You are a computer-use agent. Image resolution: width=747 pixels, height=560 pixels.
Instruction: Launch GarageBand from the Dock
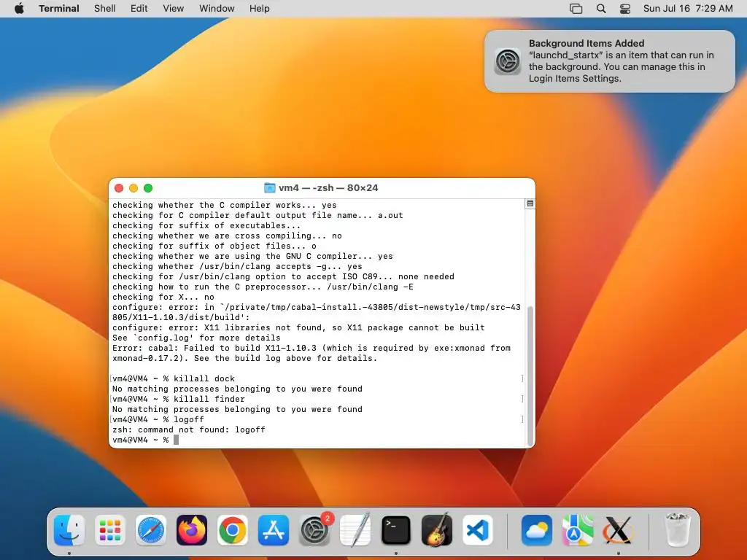[437, 530]
